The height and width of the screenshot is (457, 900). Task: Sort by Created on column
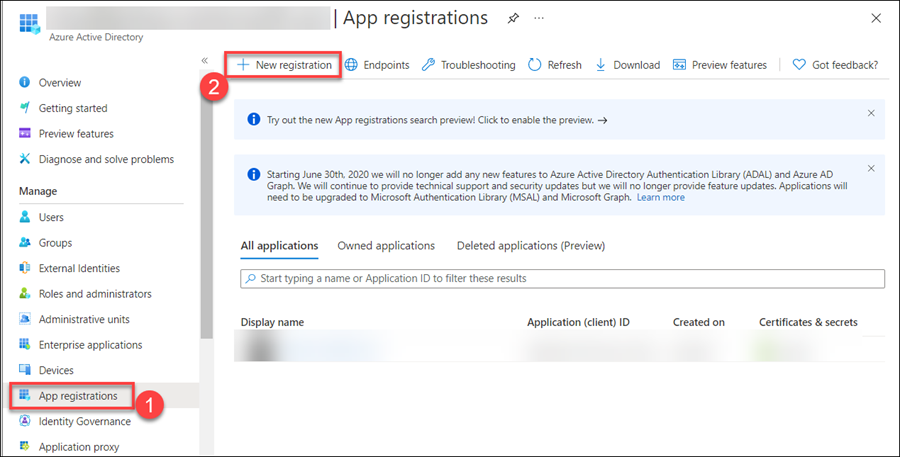(x=699, y=322)
